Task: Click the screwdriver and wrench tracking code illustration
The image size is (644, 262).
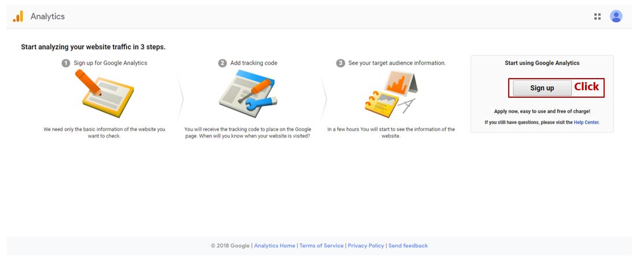Action: coord(247,94)
